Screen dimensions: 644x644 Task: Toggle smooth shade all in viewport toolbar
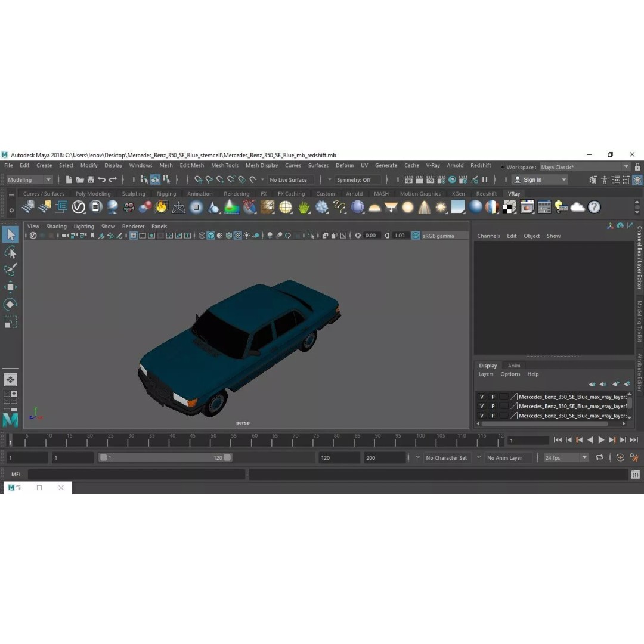coord(210,236)
